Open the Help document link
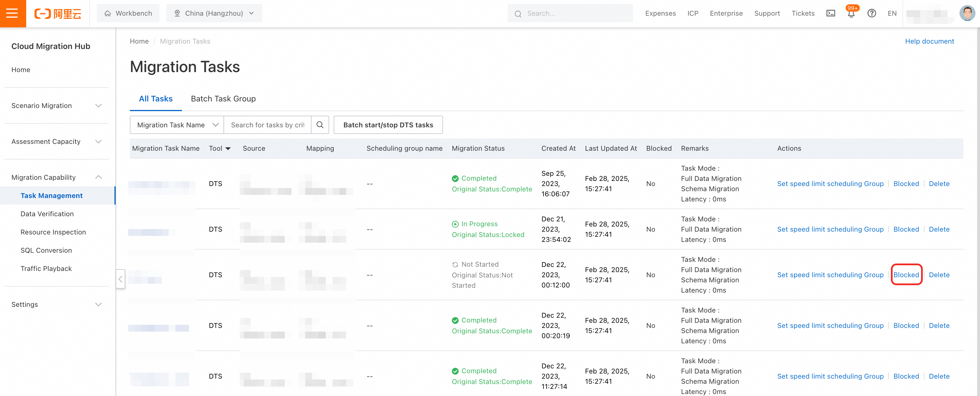The height and width of the screenshot is (396, 980). tap(929, 41)
